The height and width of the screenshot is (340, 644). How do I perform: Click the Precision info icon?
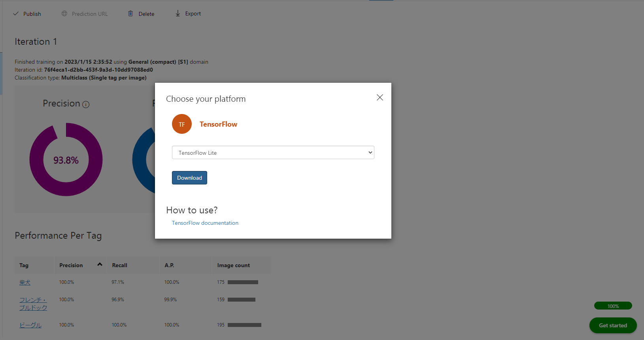(86, 104)
